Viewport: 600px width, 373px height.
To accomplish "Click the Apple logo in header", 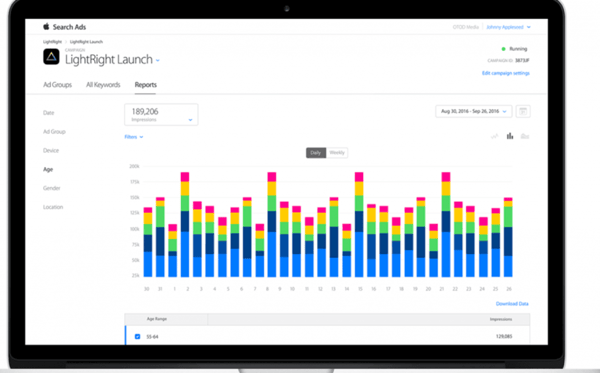I will tap(46, 26).
